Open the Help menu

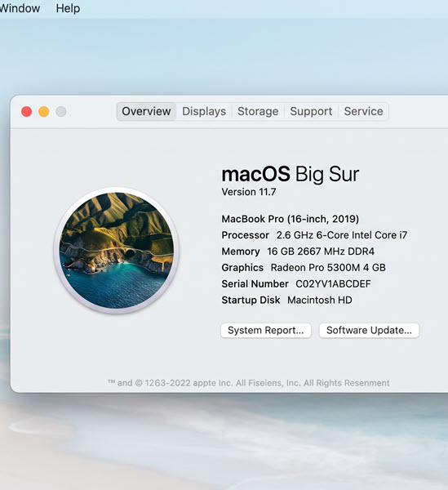coord(68,8)
